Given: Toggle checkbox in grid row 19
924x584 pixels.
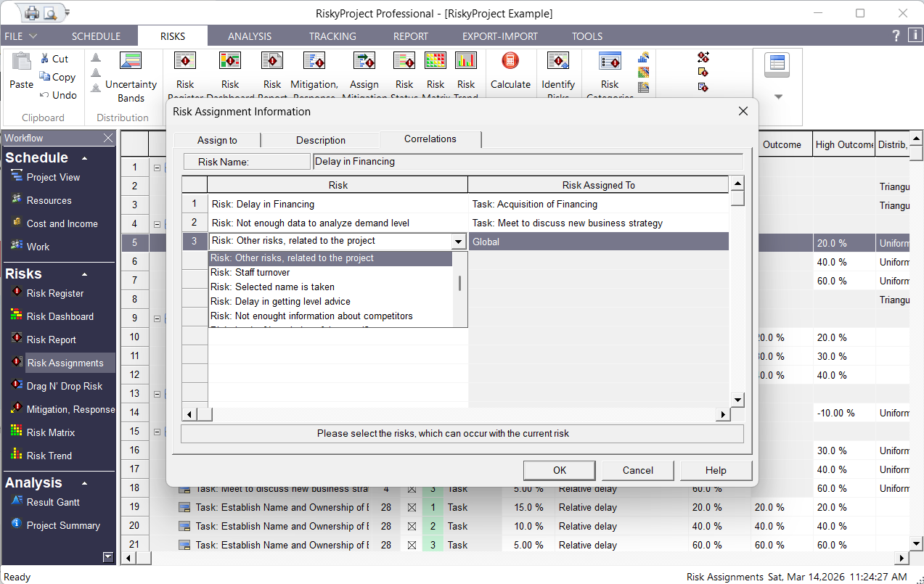Looking at the screenshot, I should pos(412,507).
